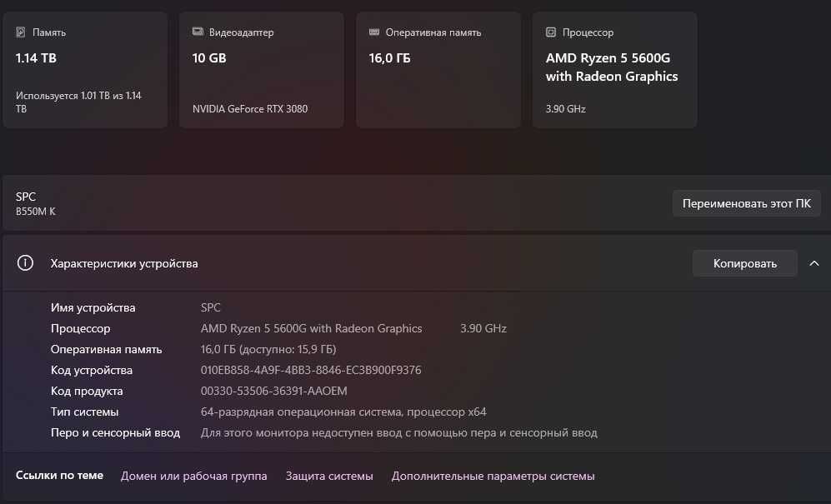Click the text Используется 1.01 ТВ из 1.14 ТВ
831x504 pixels.
click(78, 102)
